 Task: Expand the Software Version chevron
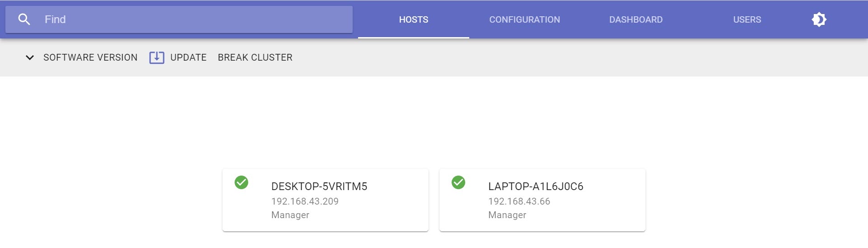pyautogui.click(x=30, y=57)
